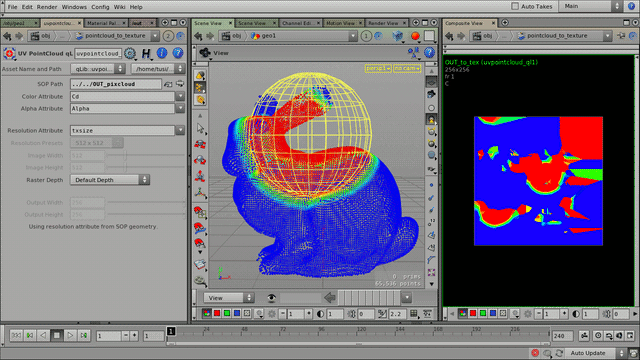Click the viewport help icon beside View

click(429, 53)
